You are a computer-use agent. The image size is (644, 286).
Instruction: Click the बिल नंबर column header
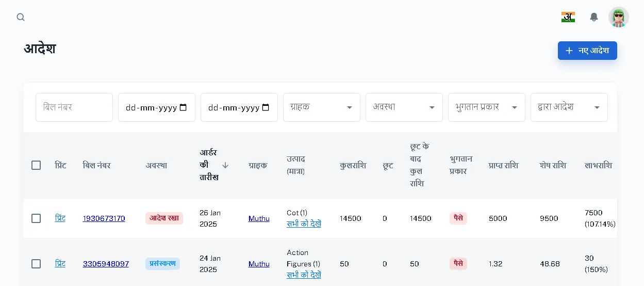point(96,166)
